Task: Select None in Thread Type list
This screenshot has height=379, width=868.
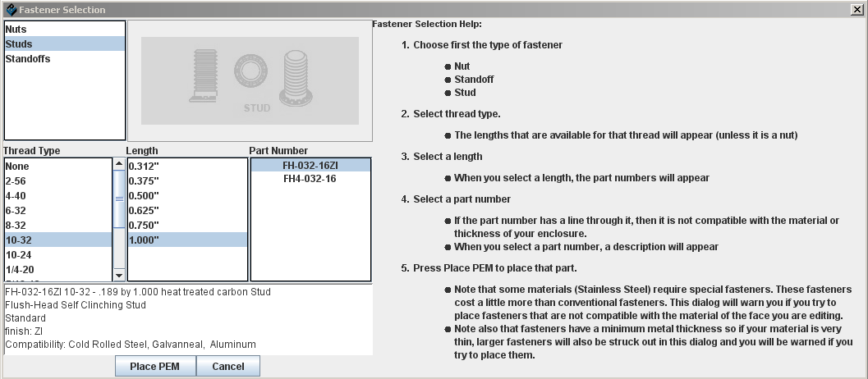Action: pos(17,166)
